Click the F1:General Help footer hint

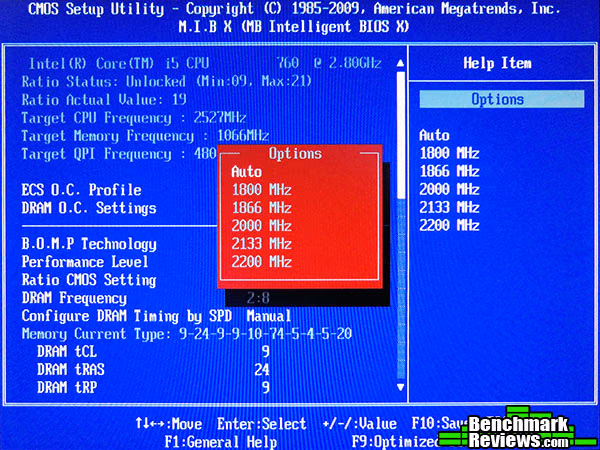221,442
